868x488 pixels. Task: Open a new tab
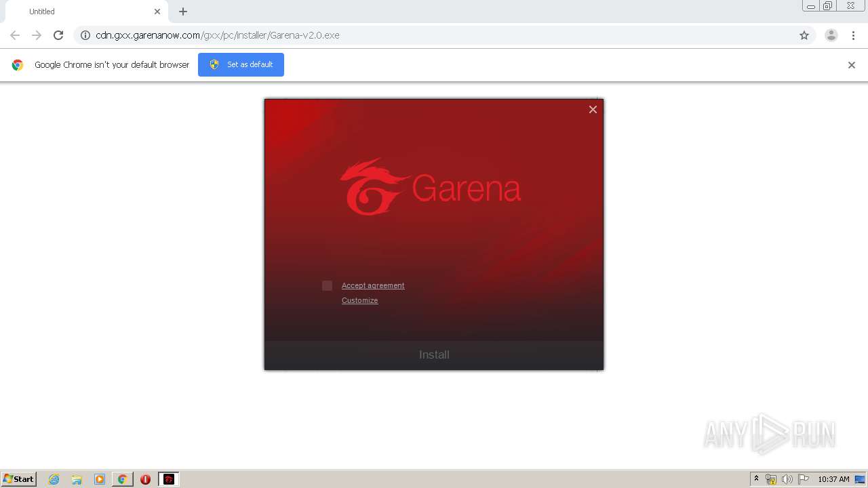[183, 12]
